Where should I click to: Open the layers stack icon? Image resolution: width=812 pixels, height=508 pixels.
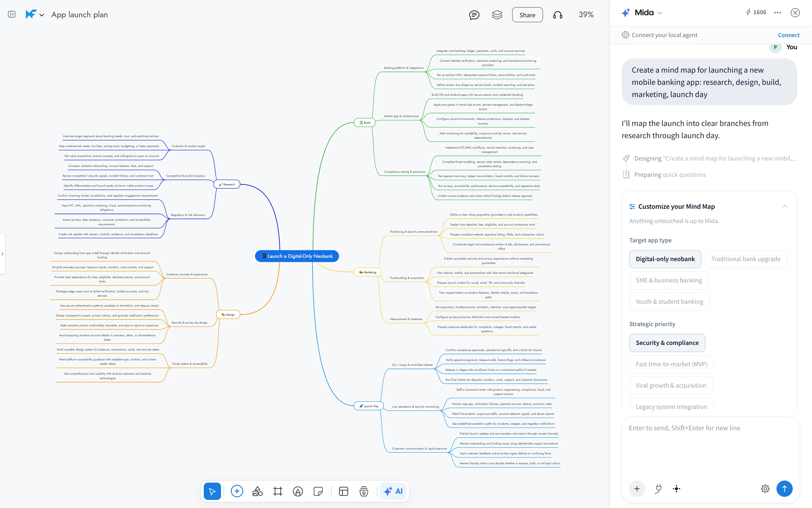coord(497,15)
